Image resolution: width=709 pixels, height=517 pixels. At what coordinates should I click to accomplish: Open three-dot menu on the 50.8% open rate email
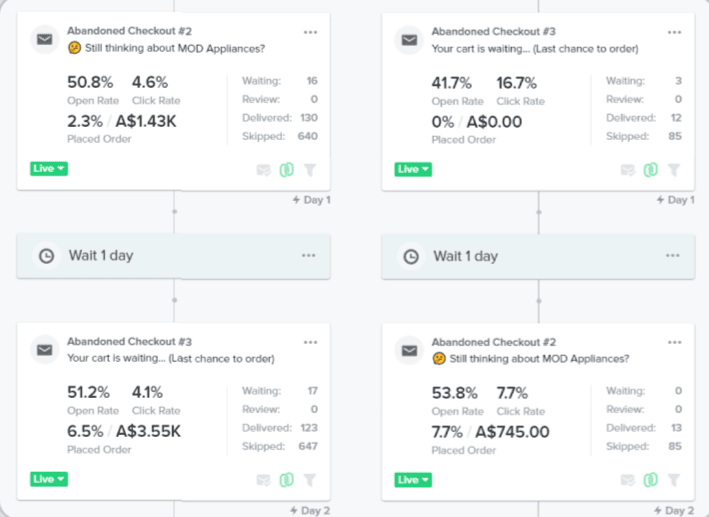(x=310, y=32)
